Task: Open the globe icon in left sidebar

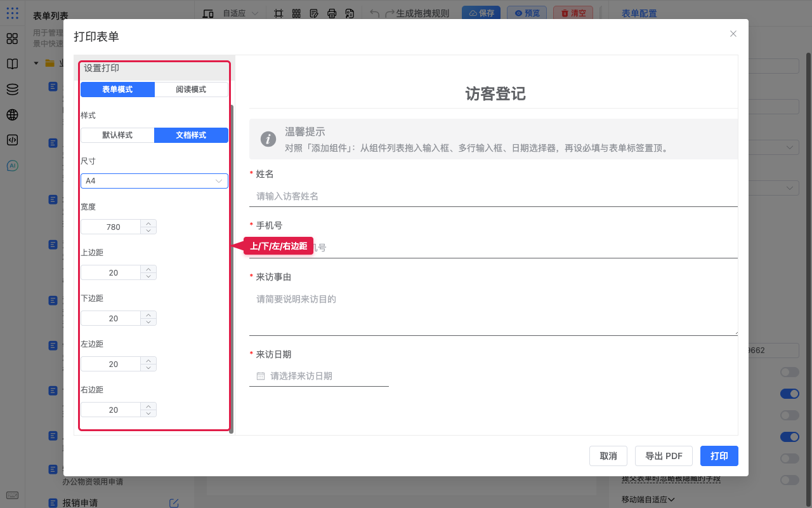Action: coord(12,115)
